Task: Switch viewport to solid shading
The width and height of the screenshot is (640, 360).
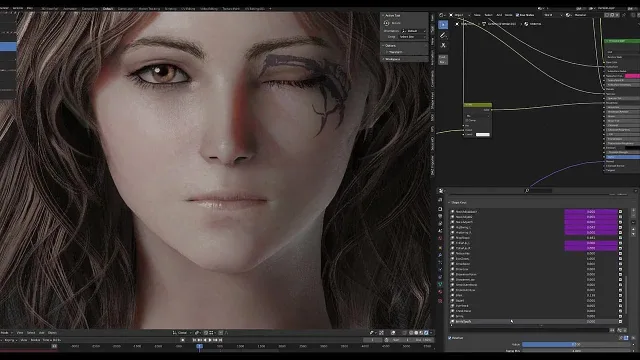Action: (x=416, y=333)
